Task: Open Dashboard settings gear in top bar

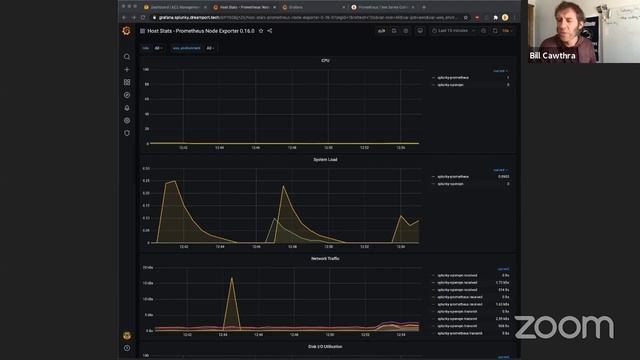Action: [x=406, y=31]
